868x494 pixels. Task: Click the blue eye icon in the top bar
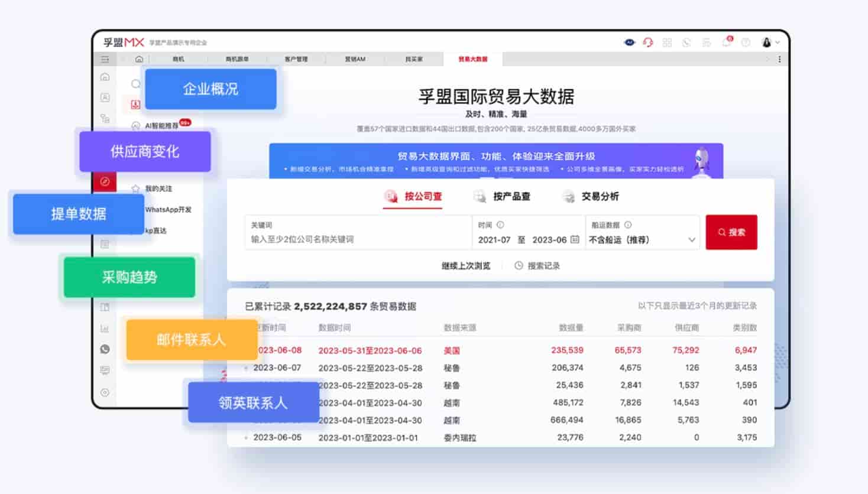tap(629, 43)
